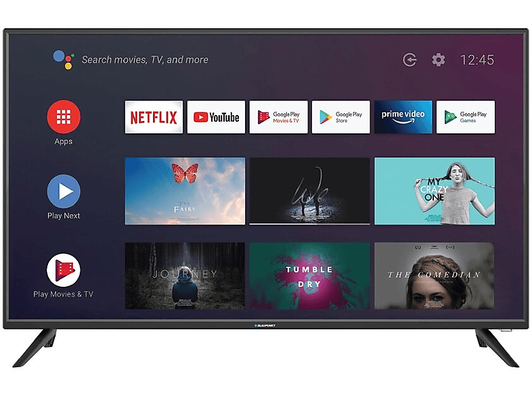
Task: Select the 'Tumble Dry' movie thumbnail
Action: click(x=309, y=275)
